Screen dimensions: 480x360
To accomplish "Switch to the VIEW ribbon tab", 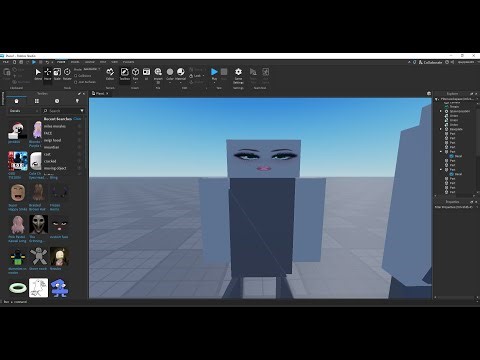I will [x=115, y=62].
